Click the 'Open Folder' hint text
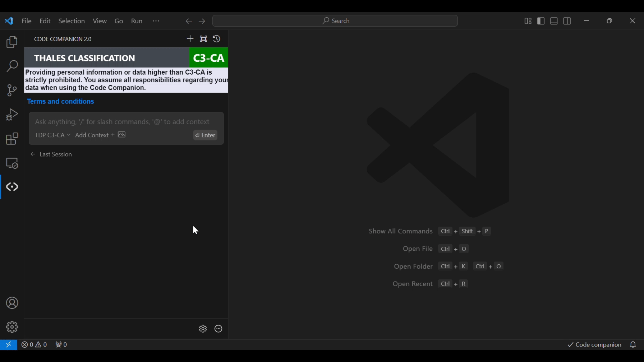The width and height of the screenshot is (644, 362). [x=413, y=266]
